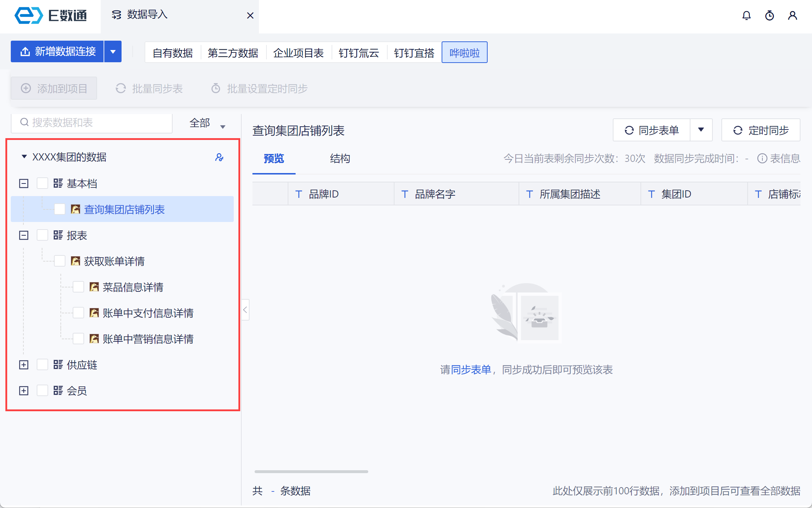The image size is (812, 508).
Task: Click the horizontal table scrollbar
Action: [x=311, y=471]
